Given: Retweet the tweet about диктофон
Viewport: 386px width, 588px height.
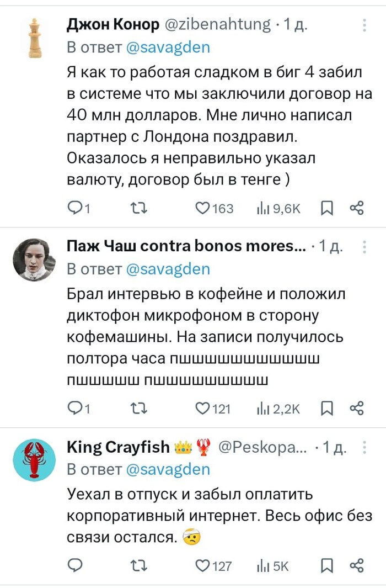Looking at the screenshot, I should tap(135, 409).
